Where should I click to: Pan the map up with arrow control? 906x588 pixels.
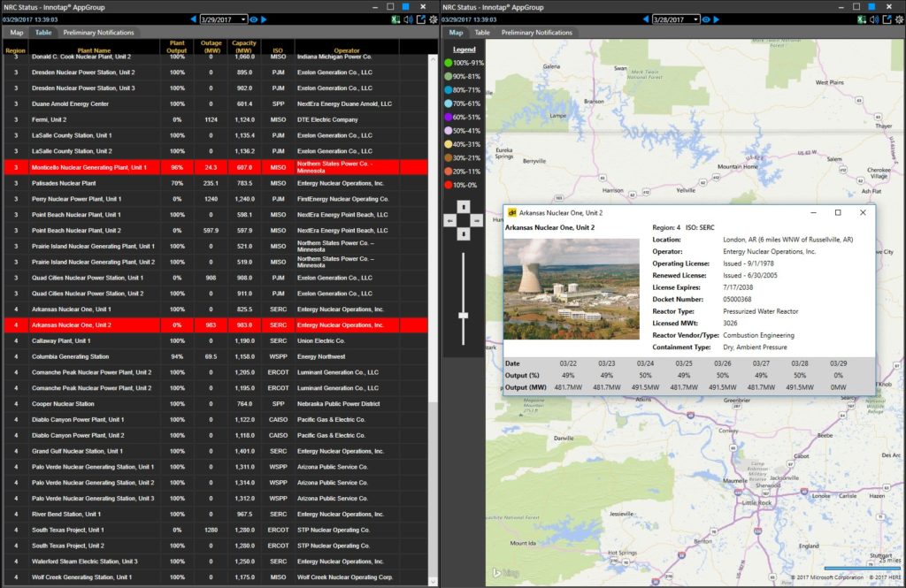tap(464, 207)
